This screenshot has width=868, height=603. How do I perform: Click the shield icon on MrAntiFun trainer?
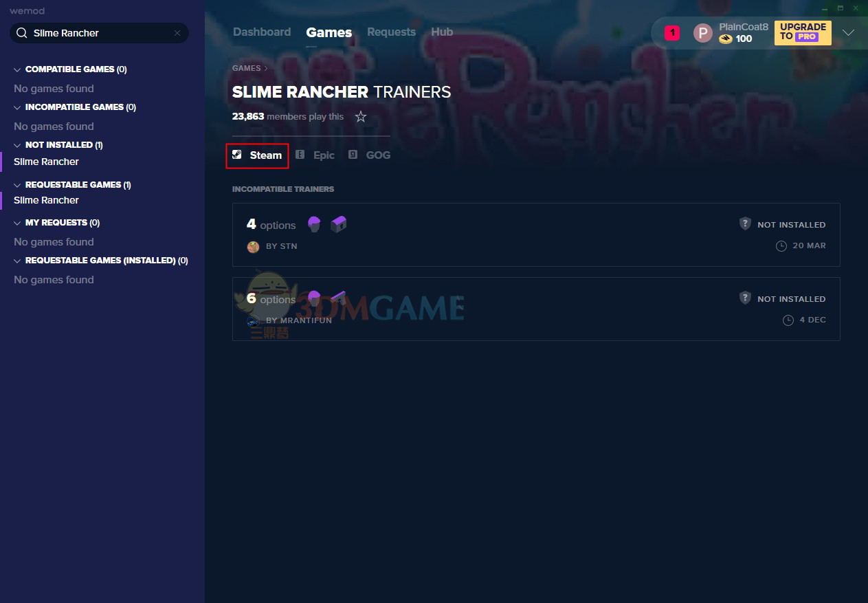click(x=745, y=298)
